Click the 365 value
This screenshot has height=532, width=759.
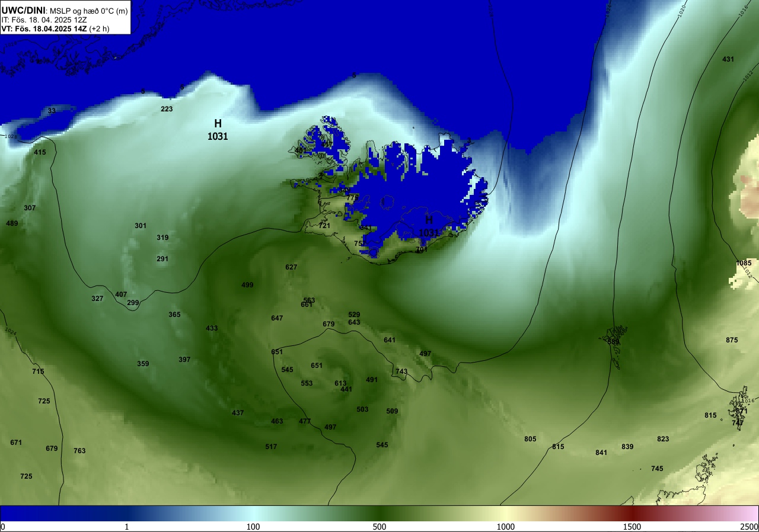click(x=174, y=315)
